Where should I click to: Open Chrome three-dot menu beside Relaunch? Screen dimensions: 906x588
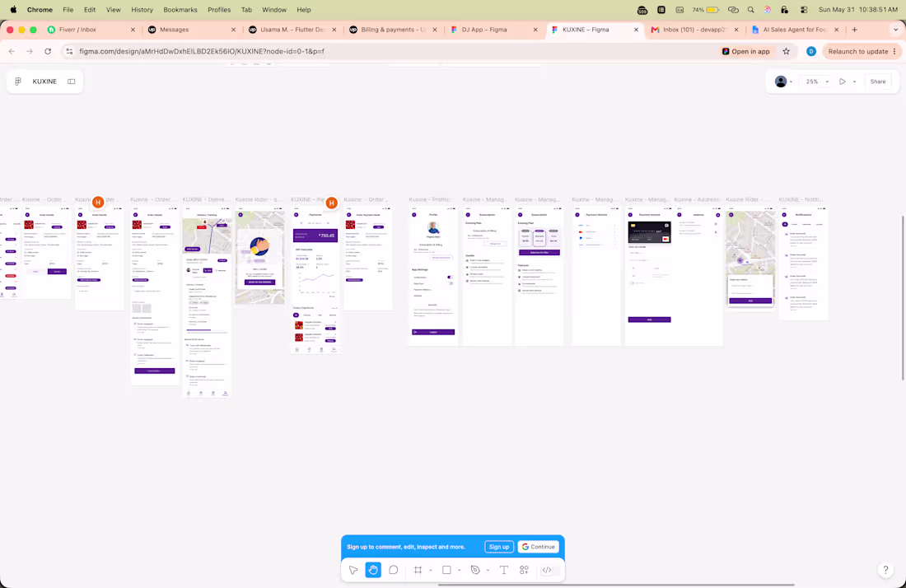(x=894, y=51)
